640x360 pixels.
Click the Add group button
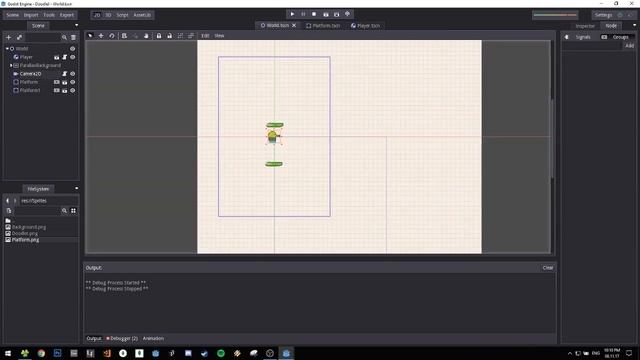pos(629,46)
